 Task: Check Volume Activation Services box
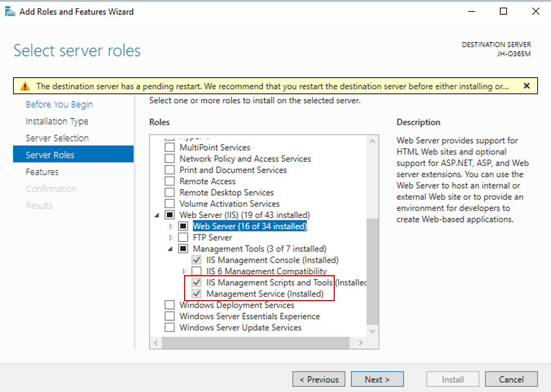pos(170,203)
